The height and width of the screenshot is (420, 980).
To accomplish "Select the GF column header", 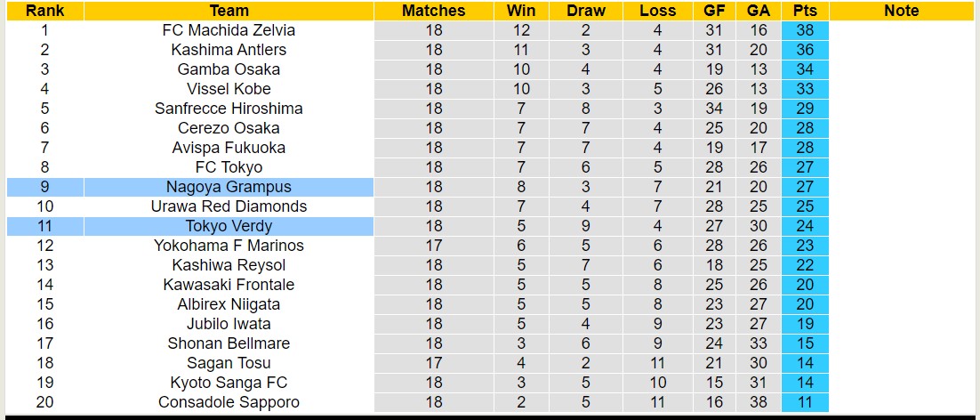I will (714, 11).
